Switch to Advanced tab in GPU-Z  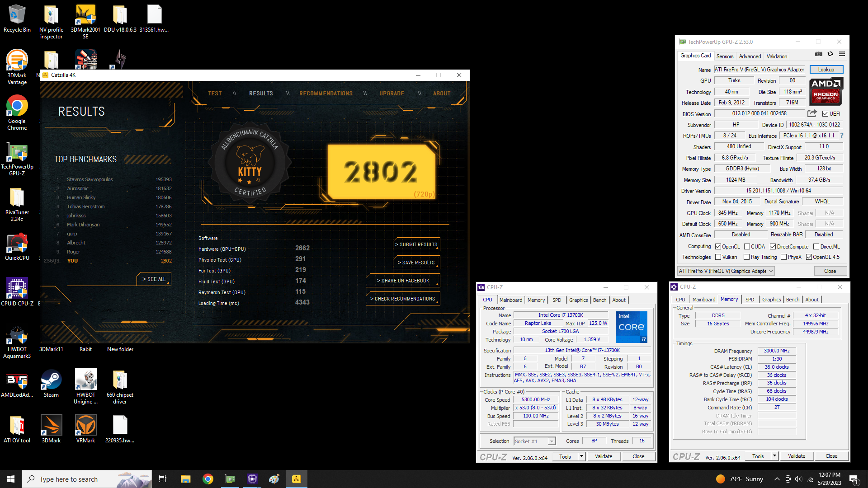point(750,56)
